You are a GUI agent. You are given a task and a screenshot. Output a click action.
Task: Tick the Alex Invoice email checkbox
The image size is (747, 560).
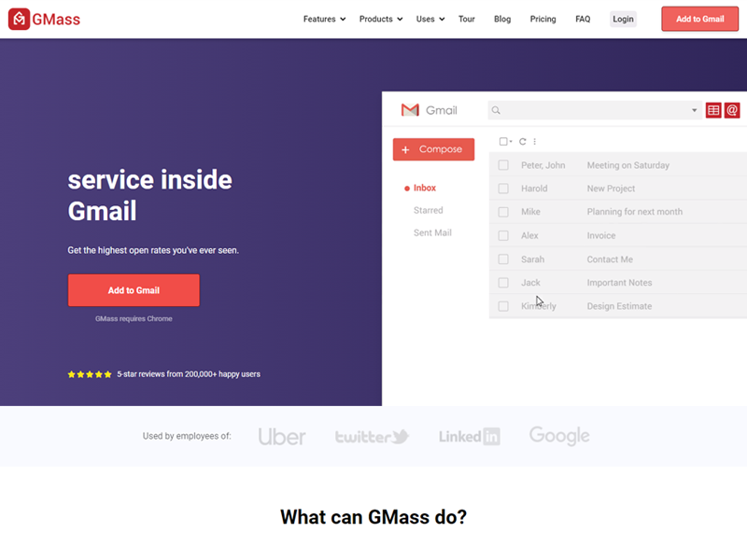click(x=503, y=236)
